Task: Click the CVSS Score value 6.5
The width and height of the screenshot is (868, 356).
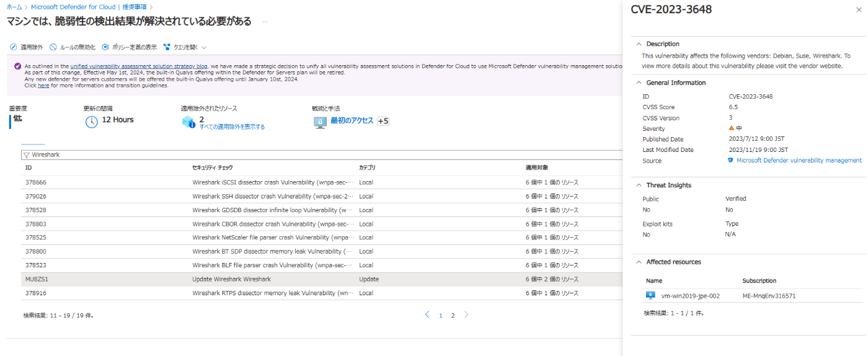Action: [733, 107]
